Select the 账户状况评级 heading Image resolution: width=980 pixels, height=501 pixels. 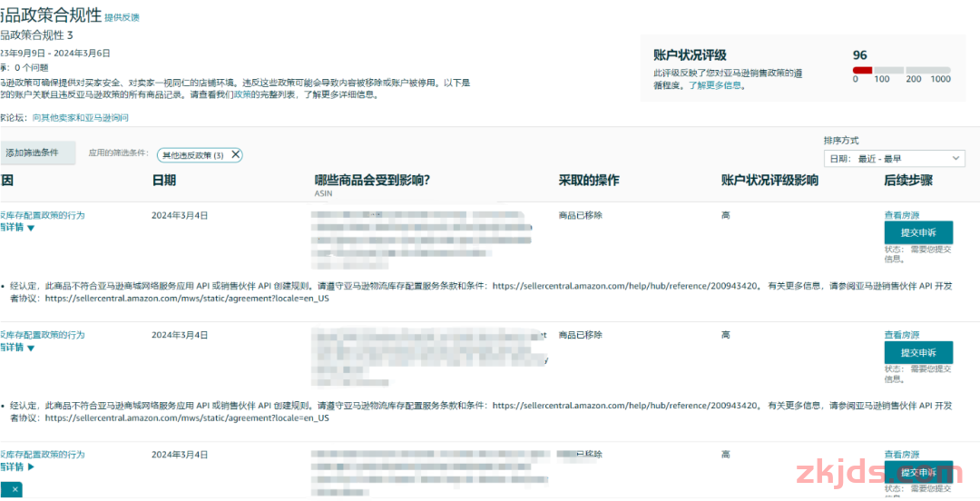[690, 55]
